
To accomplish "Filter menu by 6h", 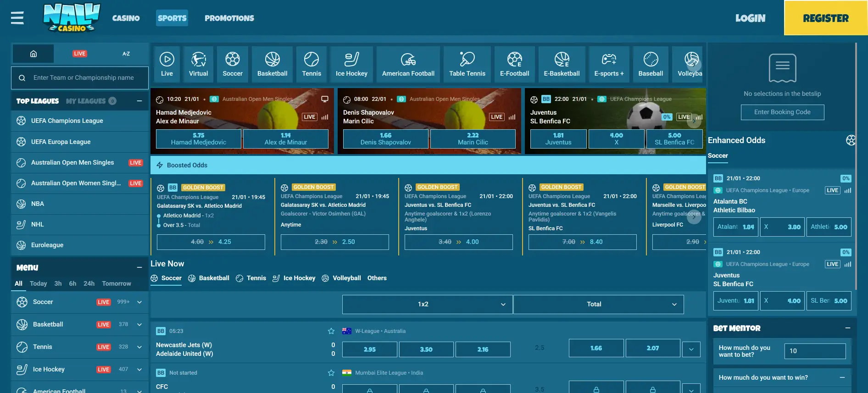I will pos(72,283).
